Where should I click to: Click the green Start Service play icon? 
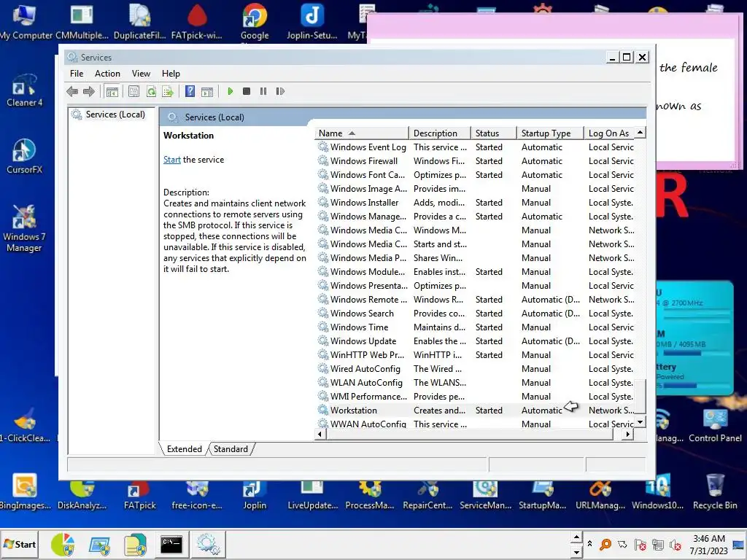click(230, 91)
